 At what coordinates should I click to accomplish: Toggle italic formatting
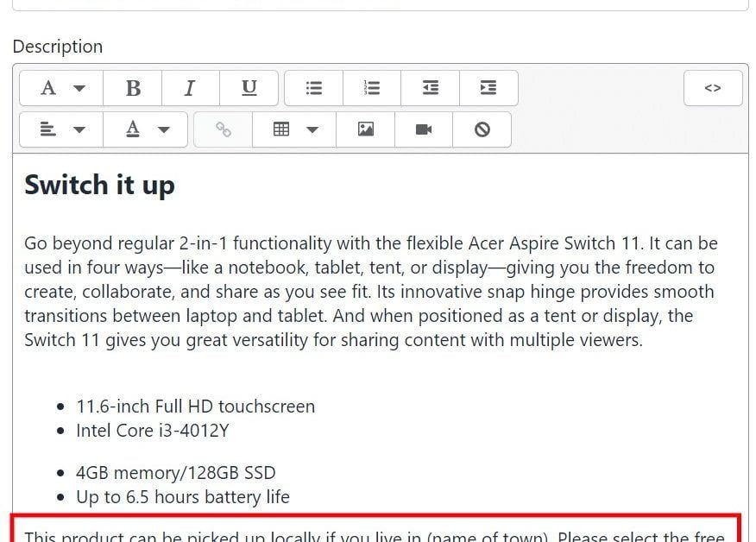pyautogui.click(x=191, y=88)
